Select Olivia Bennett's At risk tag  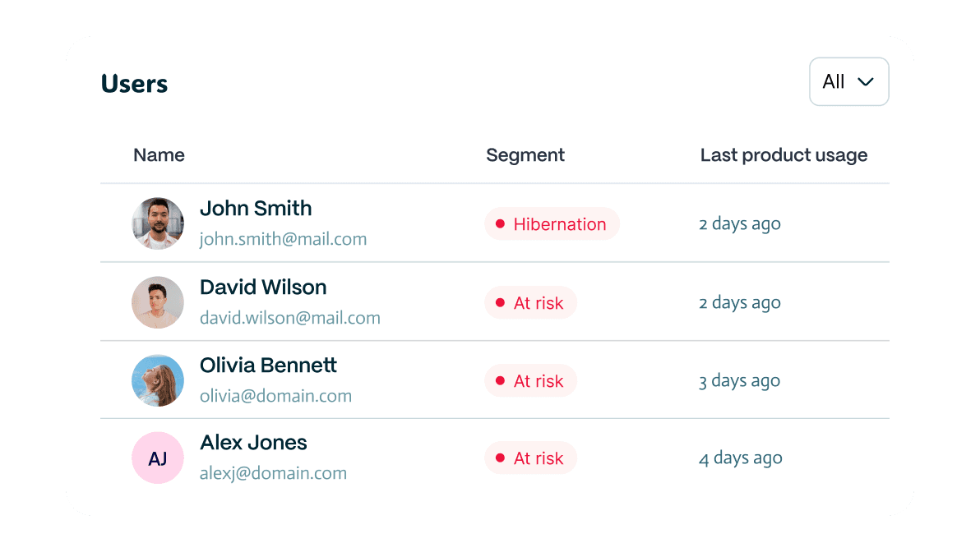click(x=530, y=381)
